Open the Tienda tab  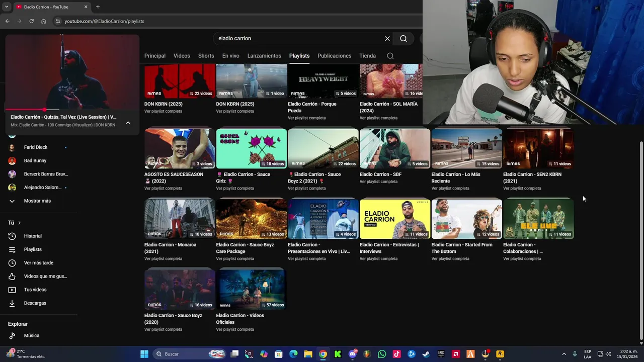[367, 56]
